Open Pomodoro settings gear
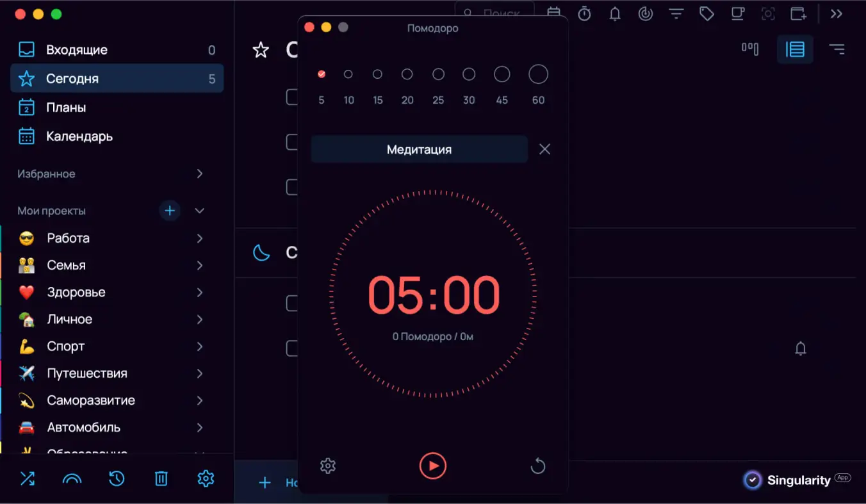The image size is (866, 504). 328,466
